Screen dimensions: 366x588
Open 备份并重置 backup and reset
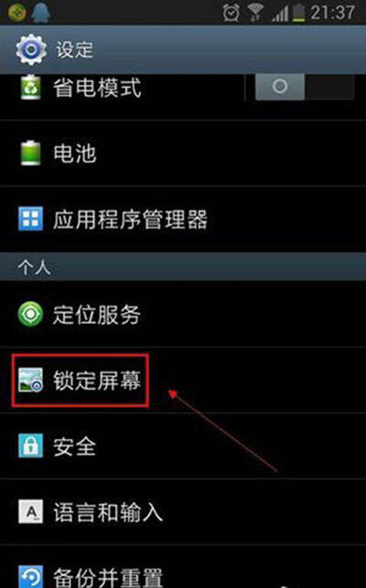point(183,567)
